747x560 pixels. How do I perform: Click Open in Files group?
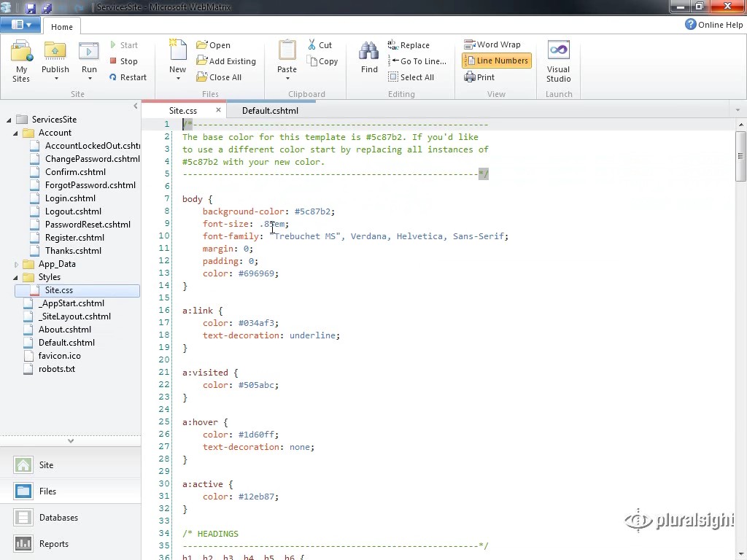214,44
